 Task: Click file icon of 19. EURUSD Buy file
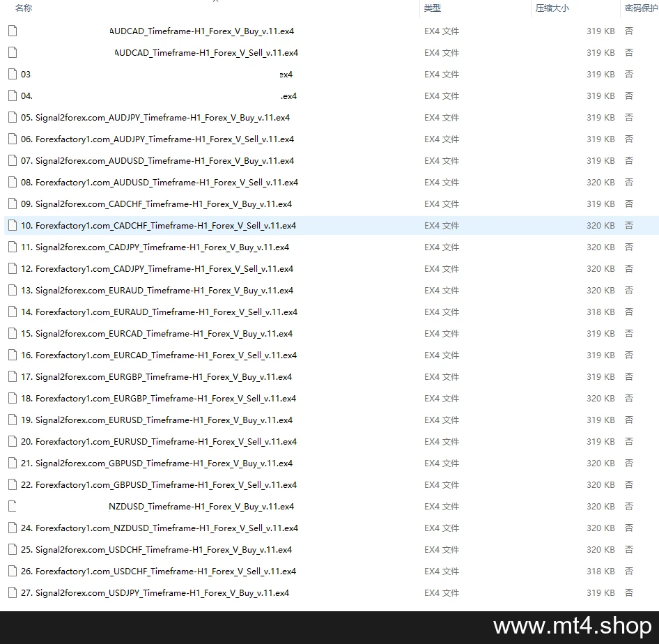pos(13,420)
